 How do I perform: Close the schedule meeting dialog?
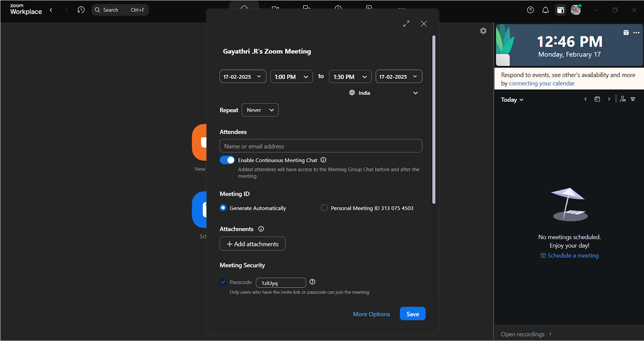click(424, 24)
